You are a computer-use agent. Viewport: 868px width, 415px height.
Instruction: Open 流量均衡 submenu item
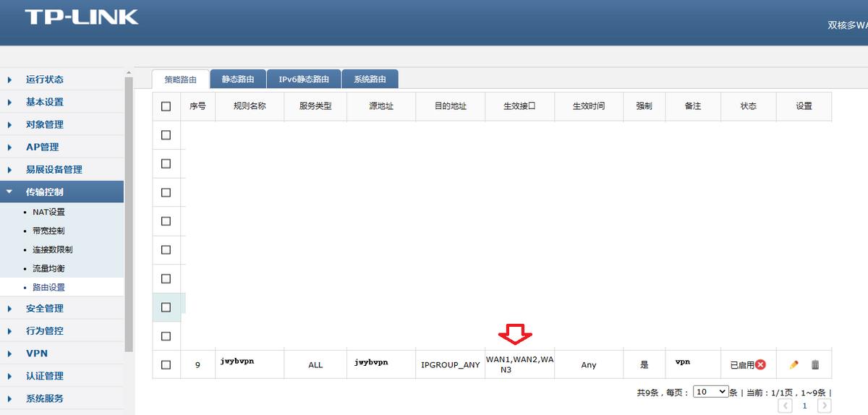[x=48, y=268]
